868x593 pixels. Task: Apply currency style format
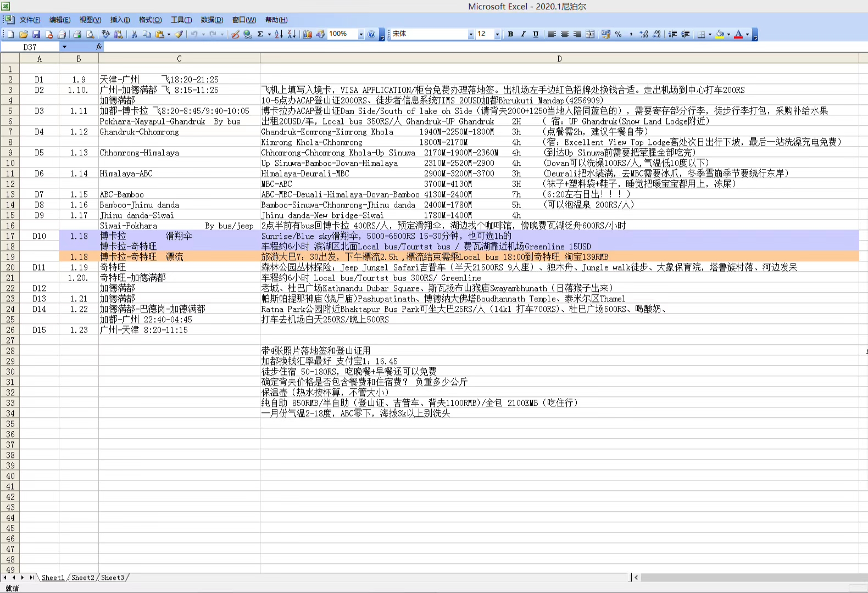tap(606, 34)
